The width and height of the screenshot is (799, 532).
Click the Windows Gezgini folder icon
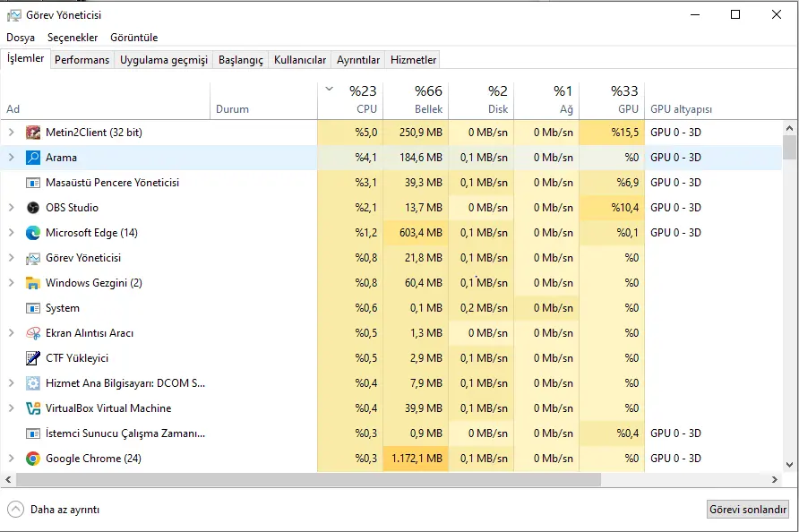[32, 283]
